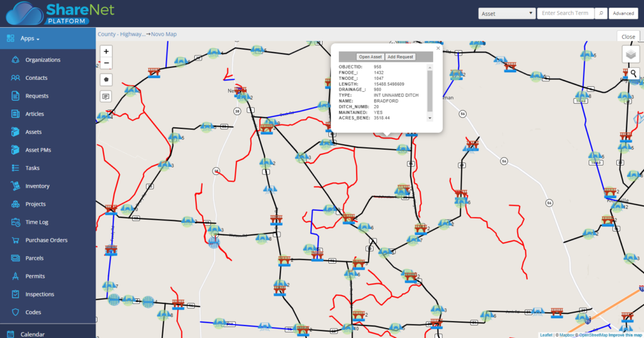Open the Articles icon in sidebar

[15, 114]
